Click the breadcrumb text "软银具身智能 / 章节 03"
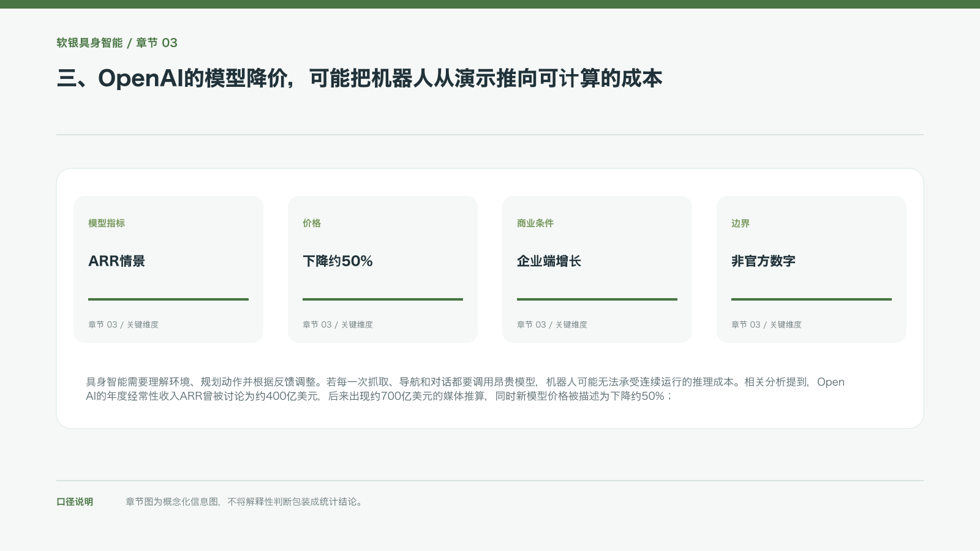Screen dimensions: 980x551 [x=117, y=43]
